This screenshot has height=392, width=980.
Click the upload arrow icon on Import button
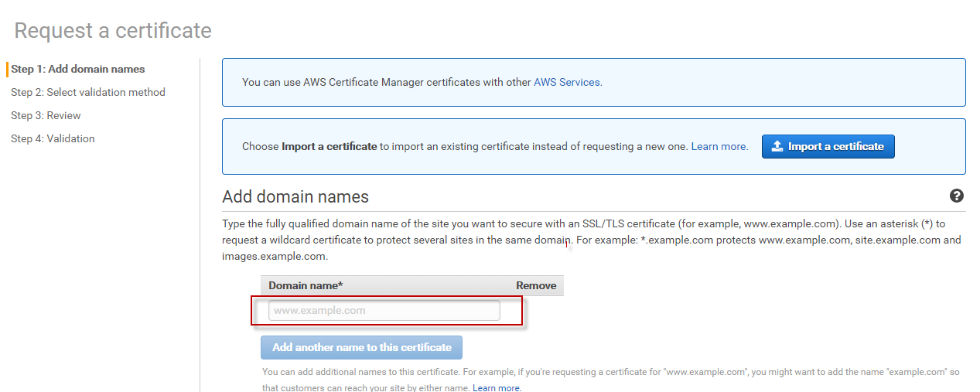point(777,146)
